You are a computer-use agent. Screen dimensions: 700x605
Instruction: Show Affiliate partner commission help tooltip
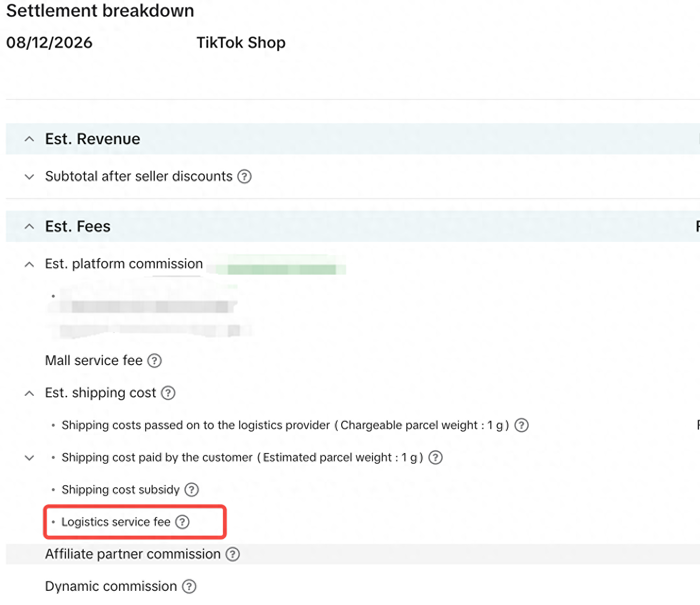point(233,554)
